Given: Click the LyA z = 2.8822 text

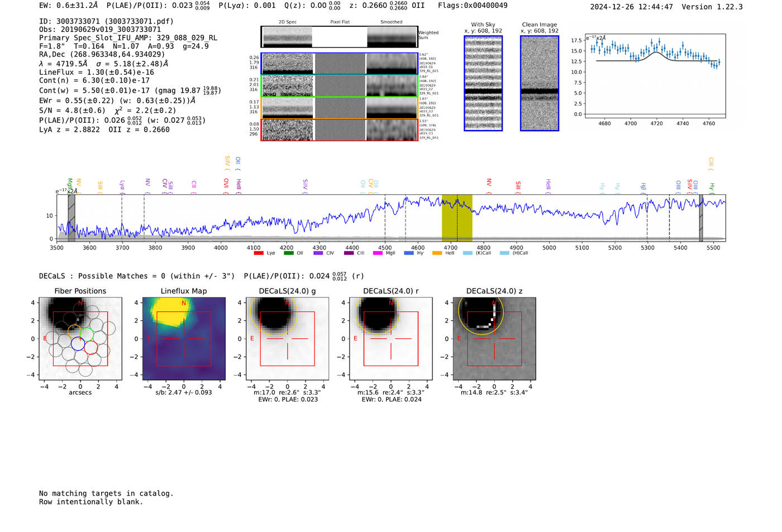Looking at the screenshot, I should [x=69, y=130].
